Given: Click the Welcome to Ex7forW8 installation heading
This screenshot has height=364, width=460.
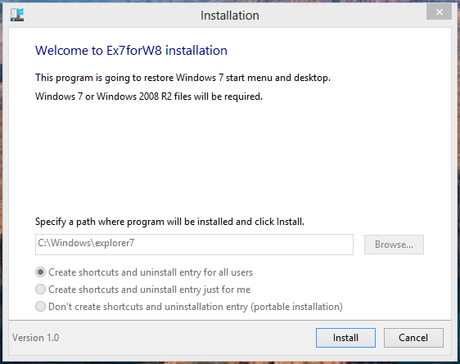Looking at the screenshot, I should point(131,51).
